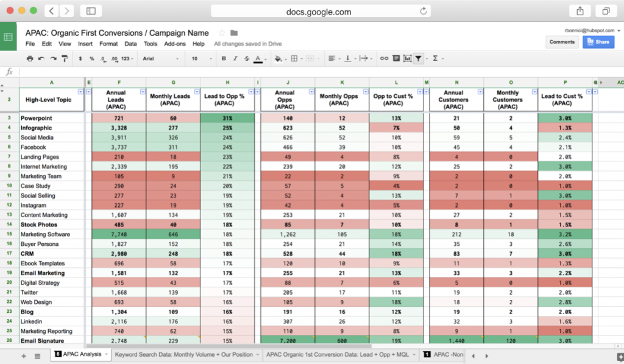The width and height of the screenshot is (624, 364).
Task: Open the Comments button
Action: [x=562, y=42]
